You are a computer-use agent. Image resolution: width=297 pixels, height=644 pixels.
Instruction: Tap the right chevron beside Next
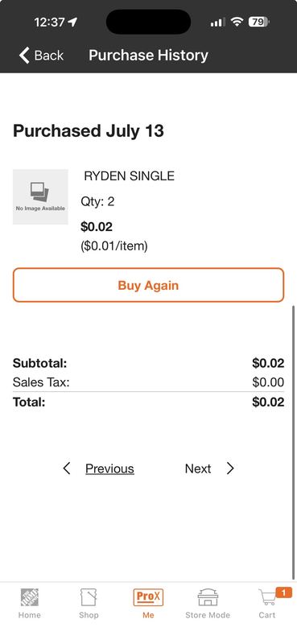tap(230, 469)
